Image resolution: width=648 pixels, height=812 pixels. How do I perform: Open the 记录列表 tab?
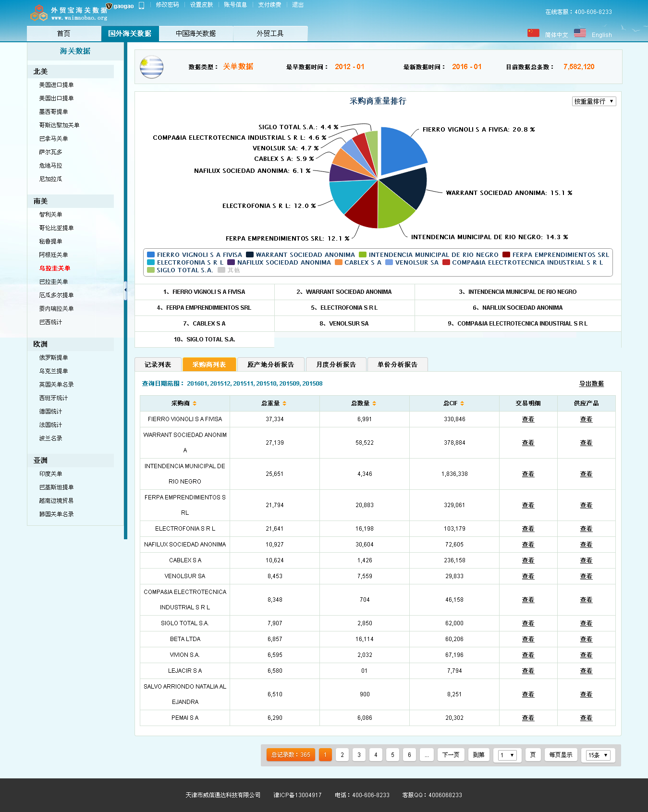pos(158,364)
